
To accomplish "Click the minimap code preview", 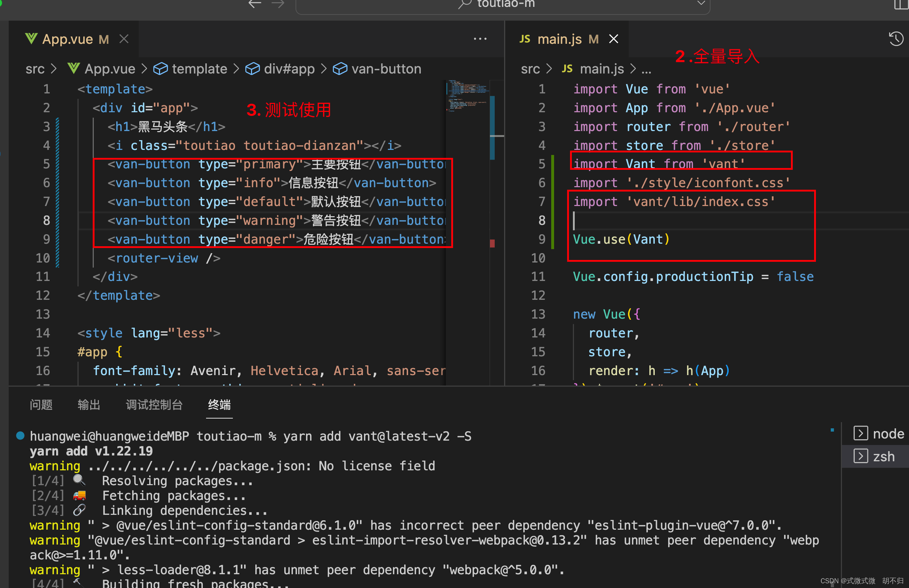I will (468, 96).
